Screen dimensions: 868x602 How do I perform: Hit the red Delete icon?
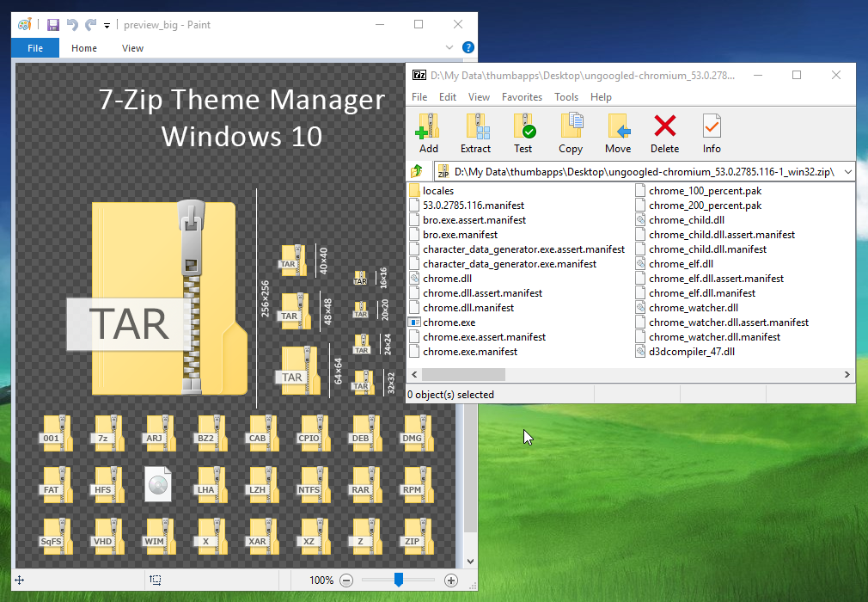[664, 132]
